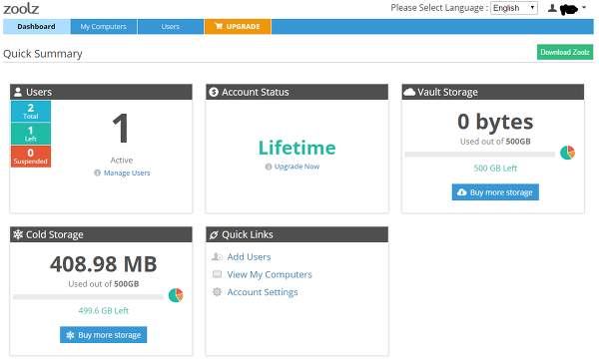Screen dimensions: 599x364
Task: Click the 408.98 MB usage value
Action: [103, 264]
